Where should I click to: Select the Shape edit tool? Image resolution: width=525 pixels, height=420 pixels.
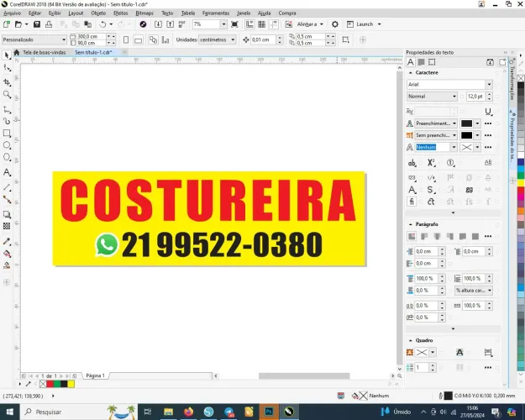(x=7, y=68)
